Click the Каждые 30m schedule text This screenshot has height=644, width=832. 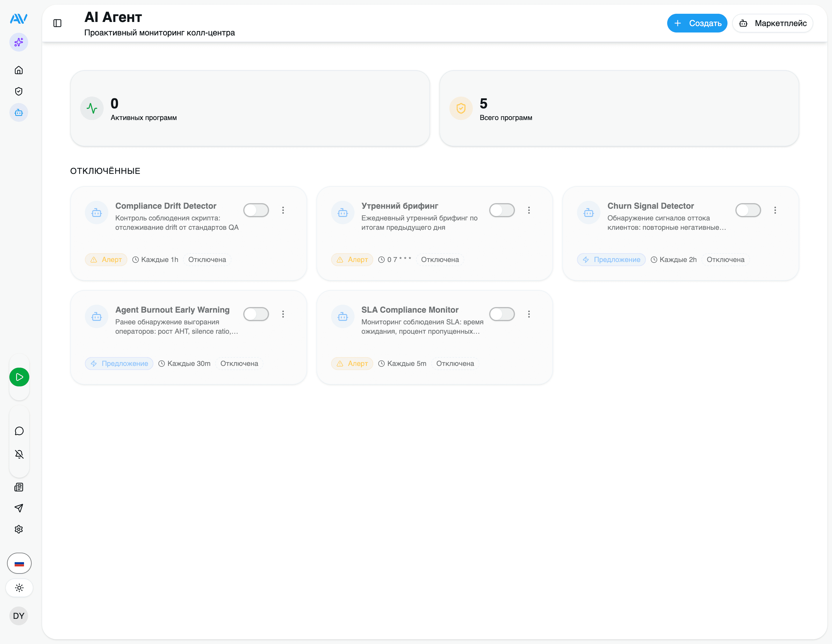pos(189,364)
